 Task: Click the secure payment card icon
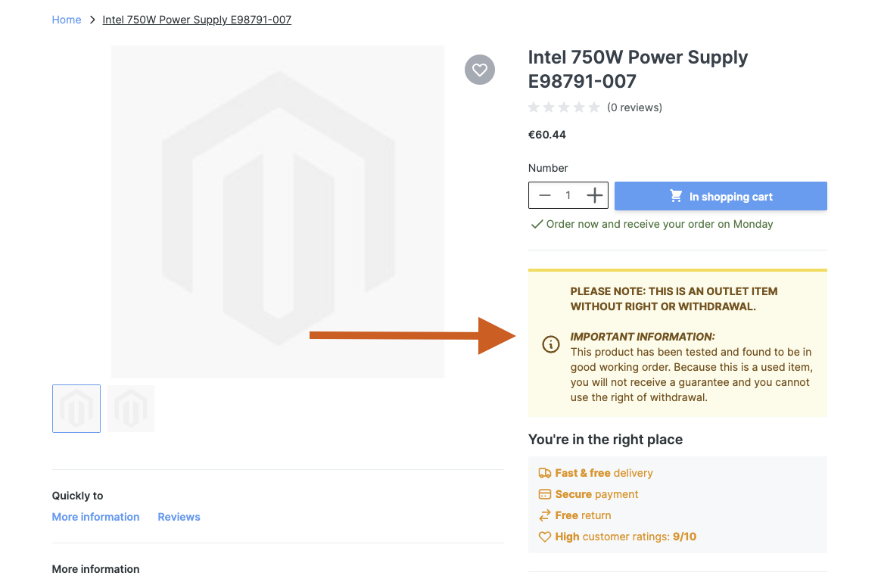point(544,494)
